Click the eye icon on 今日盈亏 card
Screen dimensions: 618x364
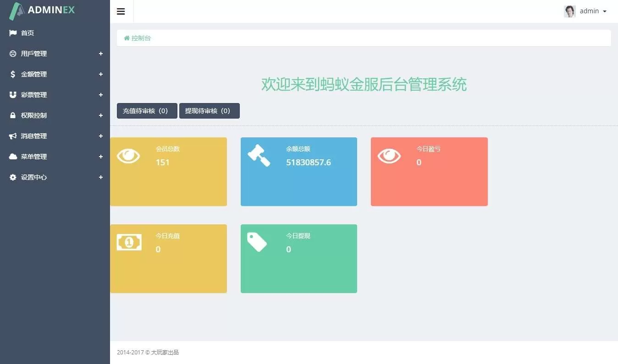389,156
